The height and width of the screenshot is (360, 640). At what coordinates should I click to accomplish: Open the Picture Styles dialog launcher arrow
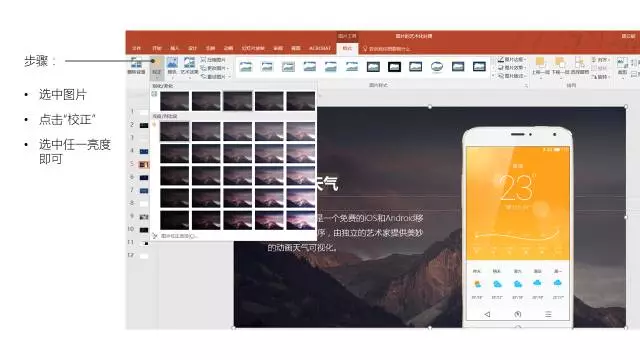[526, 86]
